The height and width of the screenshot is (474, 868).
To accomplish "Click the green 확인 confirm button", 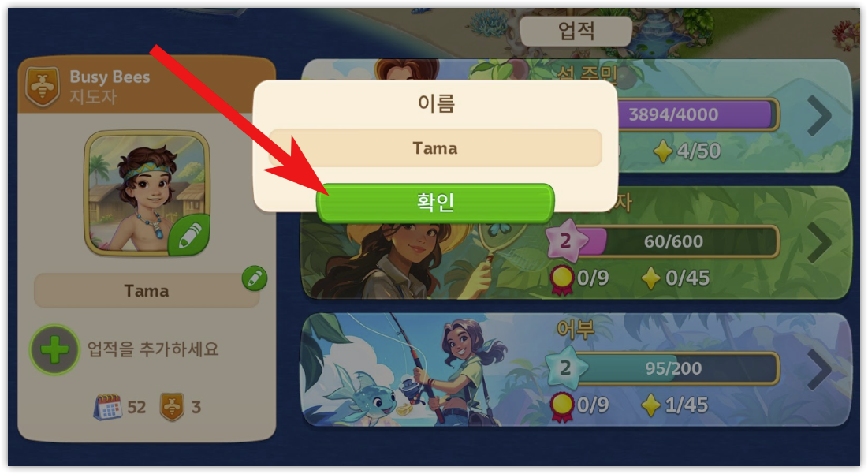I will coord(435,203).
